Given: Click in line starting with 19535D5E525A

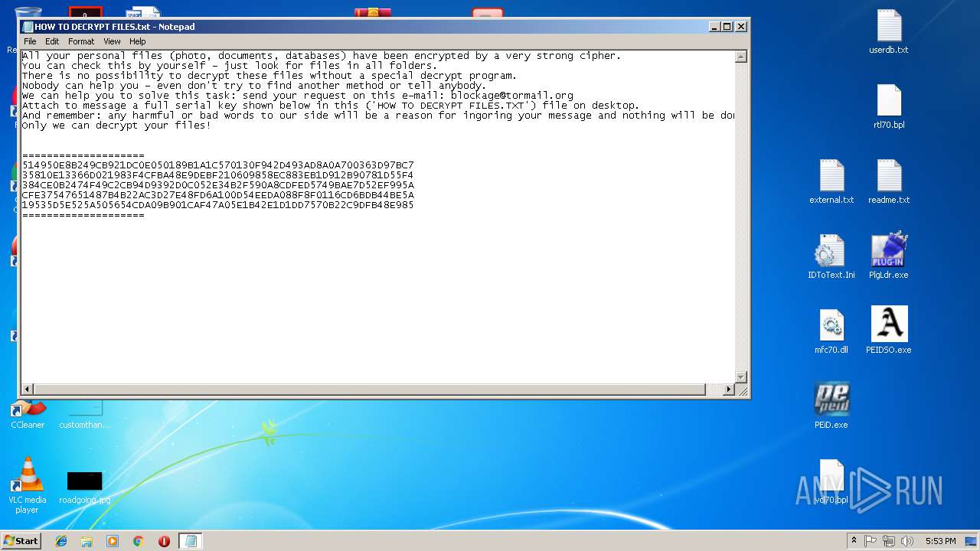Looking at the screenshot, I should (218, 205).
